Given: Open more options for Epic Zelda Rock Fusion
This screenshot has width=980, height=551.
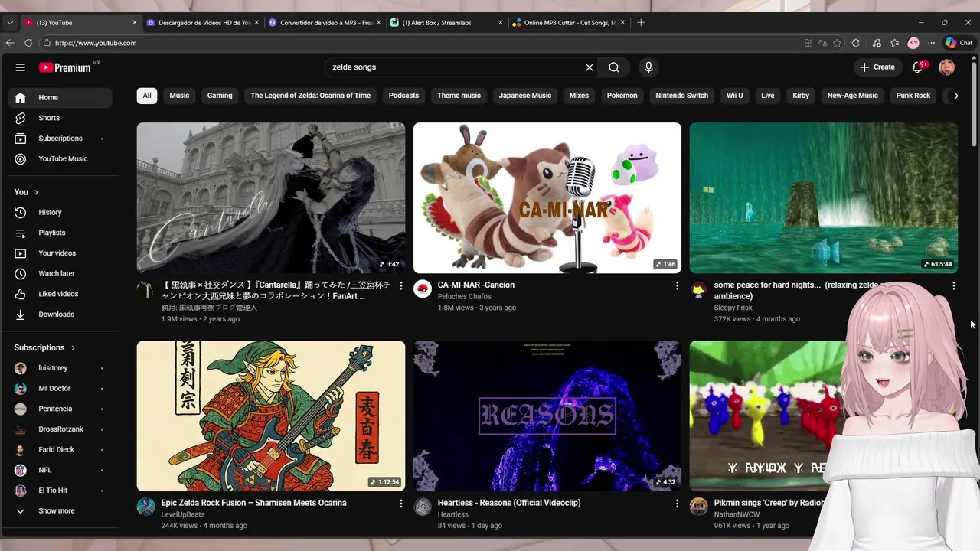Looking at the screenshot, I should [400, 504].
